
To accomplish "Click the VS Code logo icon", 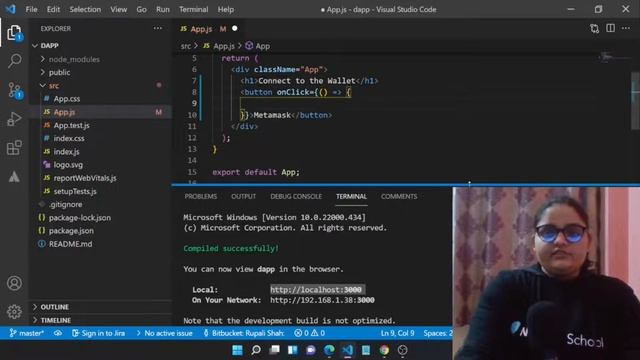I will point(11,9).
